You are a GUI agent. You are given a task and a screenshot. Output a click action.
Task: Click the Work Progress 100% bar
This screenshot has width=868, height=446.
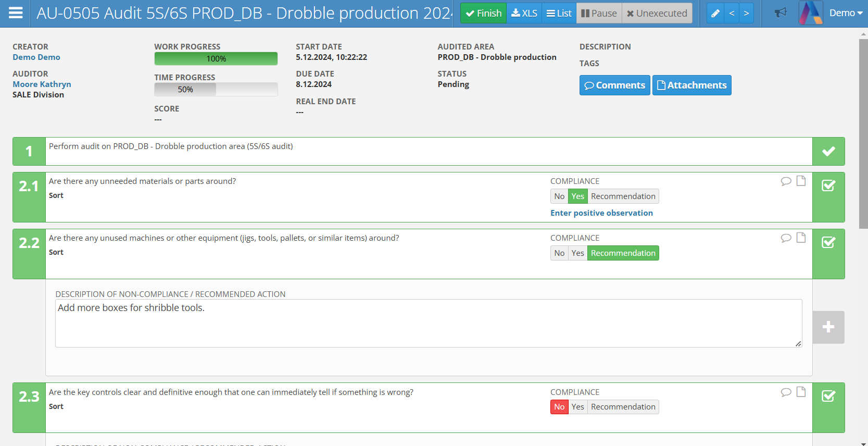[x=216, y=59]
